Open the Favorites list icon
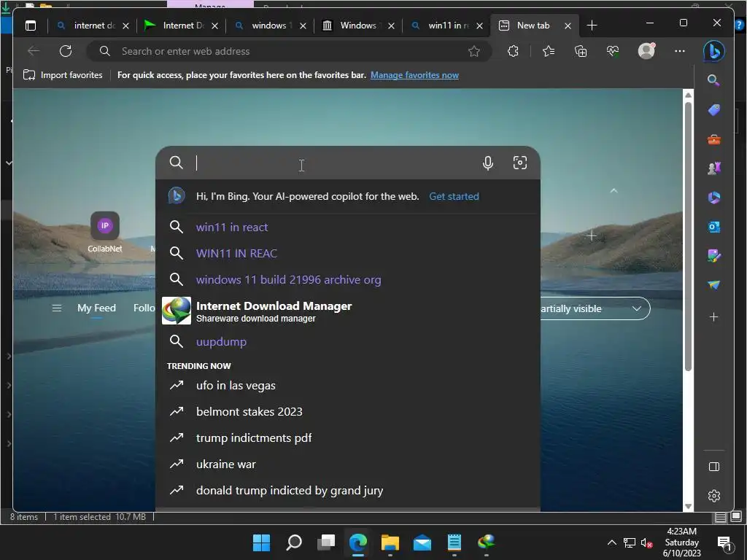Image resolution: width=747 pixels, height=560 pixels. pos(549,51)
